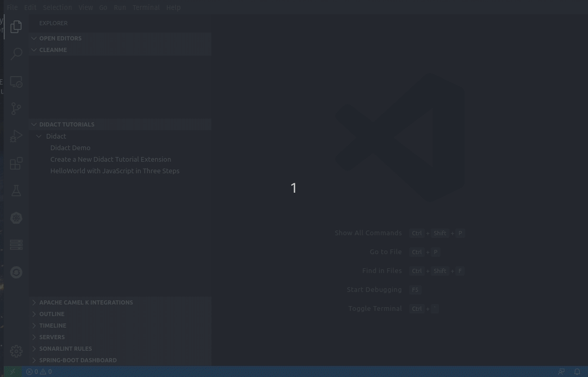
Task: Select Create a New Didact Tutorial Extension
Action: (x=120, y=159)
